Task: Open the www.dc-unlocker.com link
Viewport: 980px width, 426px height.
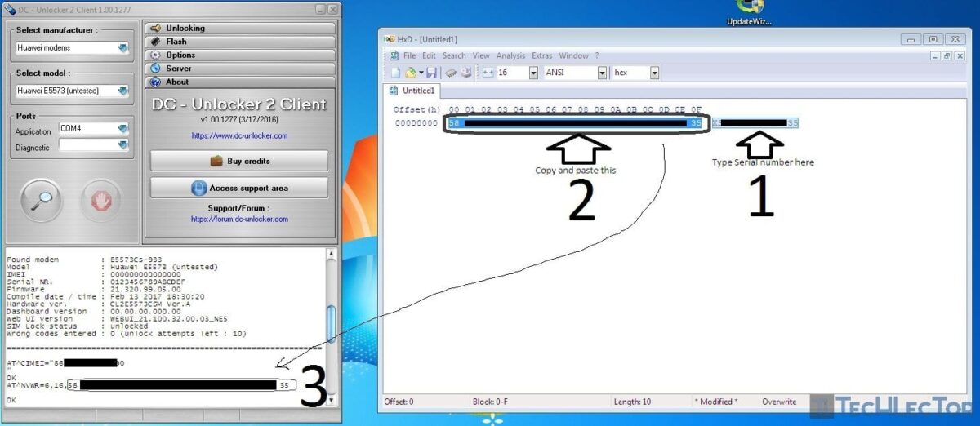Action: pos(239,135)
